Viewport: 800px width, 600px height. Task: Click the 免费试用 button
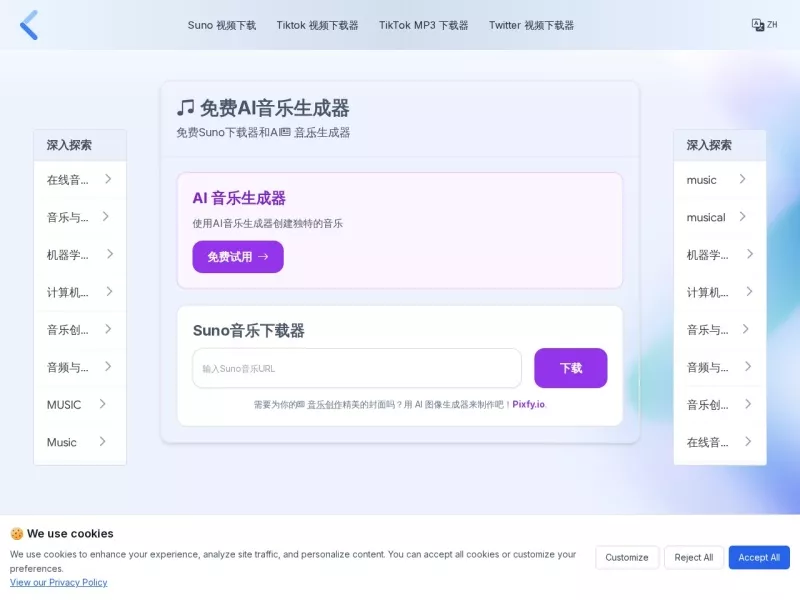[238, 257]
